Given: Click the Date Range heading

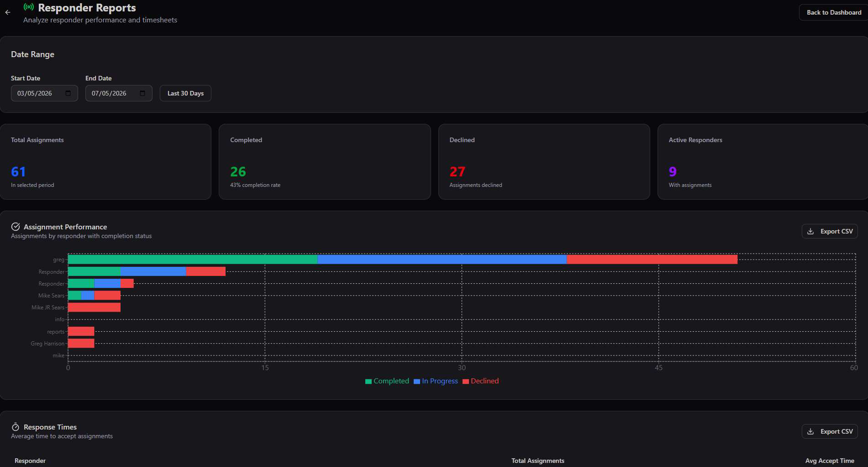Looking at the screenshot, I should (x=32, y=54).
